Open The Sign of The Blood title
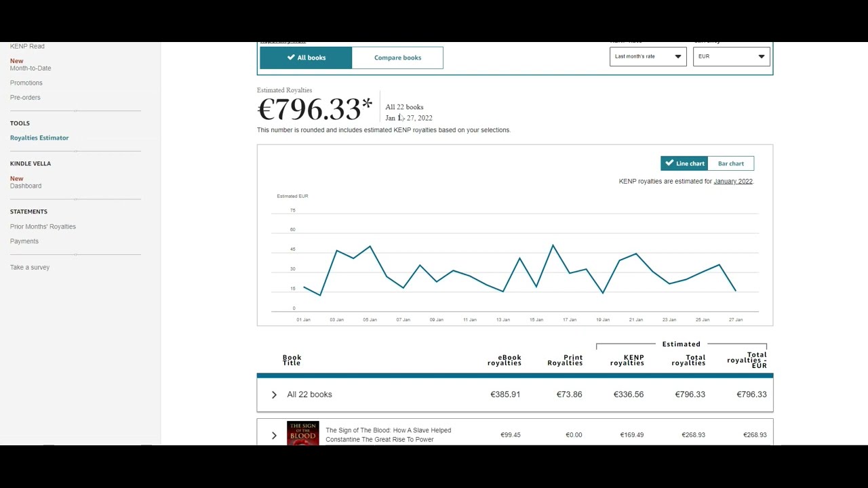The width and height of the screenshot is (868, 488). point(388,434)
